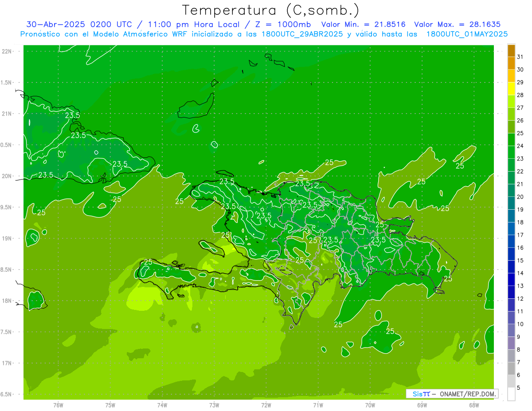
Task: Click the white swatch below 5 in colorbar
Action: point(511,394)
